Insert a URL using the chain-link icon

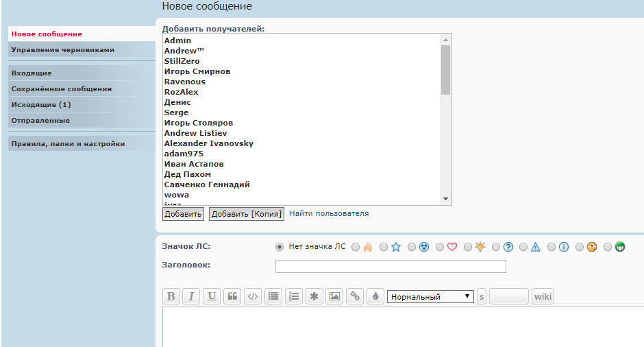(x=355, y=296)
